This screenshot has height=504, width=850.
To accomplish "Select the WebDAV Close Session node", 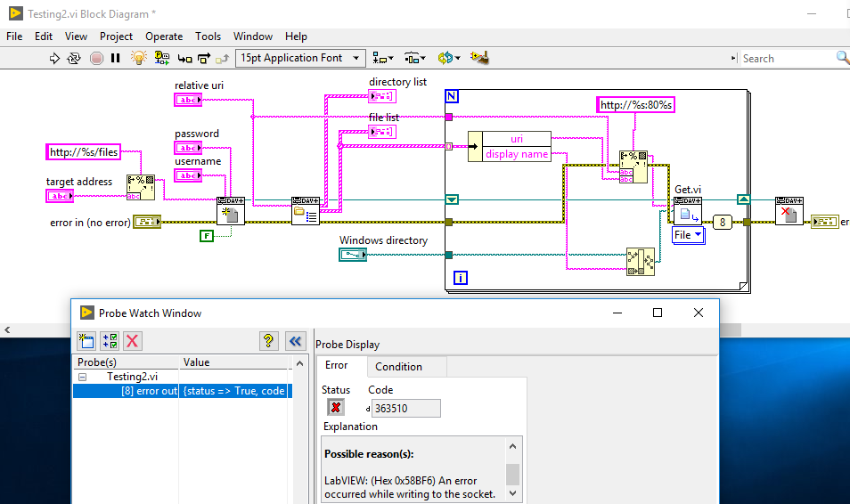I will point(789,211).
